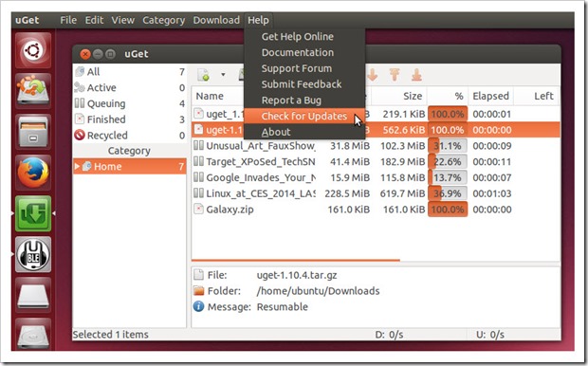588x366 pixels.
Task: Click the file icon beside Galaxy.zip
Action: coord(198,209)
